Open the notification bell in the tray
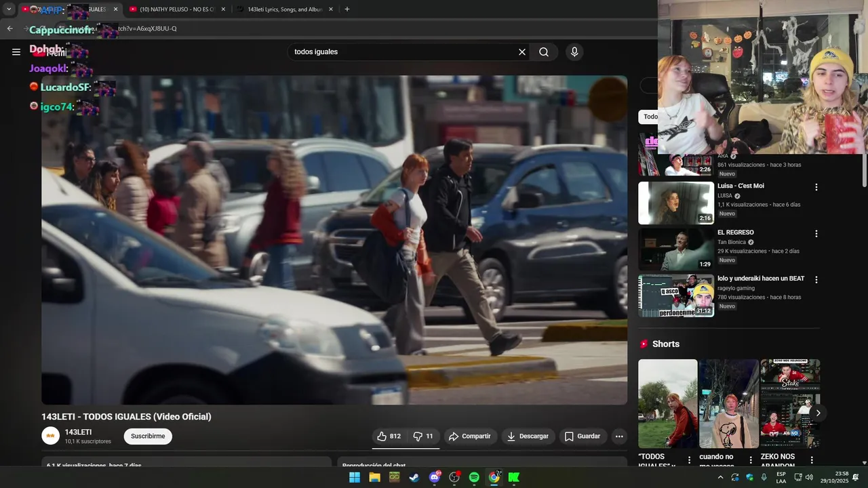This screenshot has height=488, width=868. (x=856, y=477)
